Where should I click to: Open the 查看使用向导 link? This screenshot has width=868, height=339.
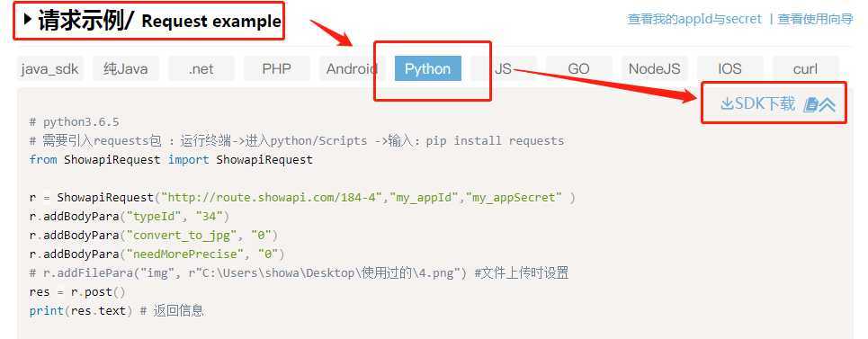(816, 19)
